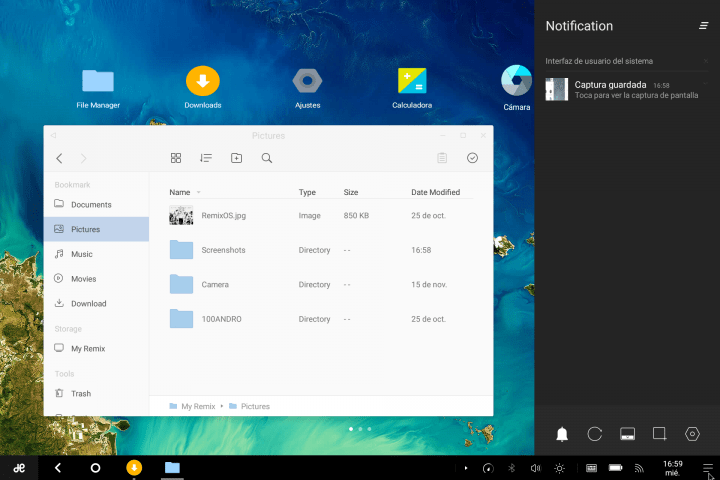Create a new folder in Pictures
720x480 pixels.
(x=236, y=158)
